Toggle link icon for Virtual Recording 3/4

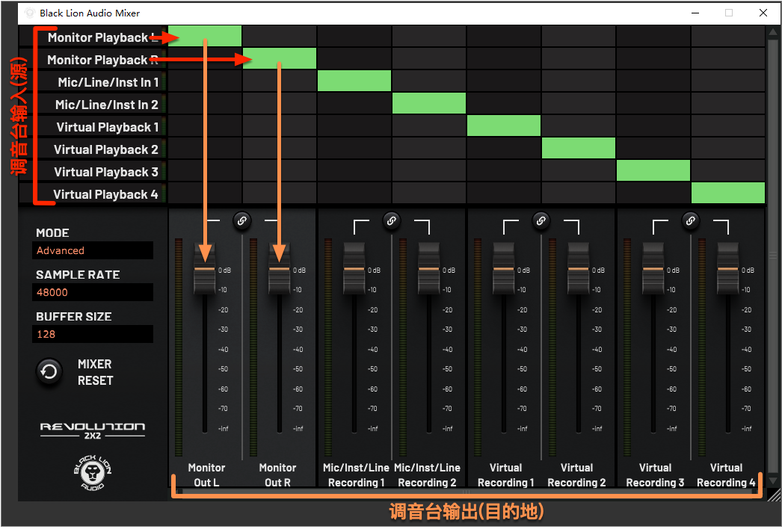coord(690,220)
